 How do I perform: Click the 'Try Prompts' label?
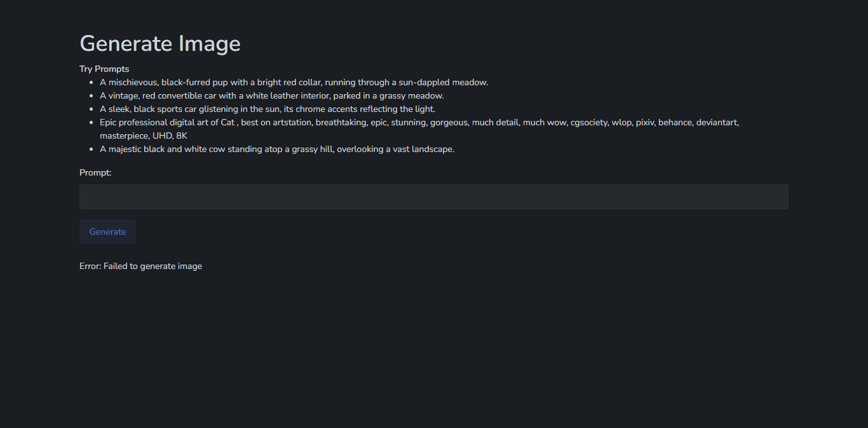[104, 69]
